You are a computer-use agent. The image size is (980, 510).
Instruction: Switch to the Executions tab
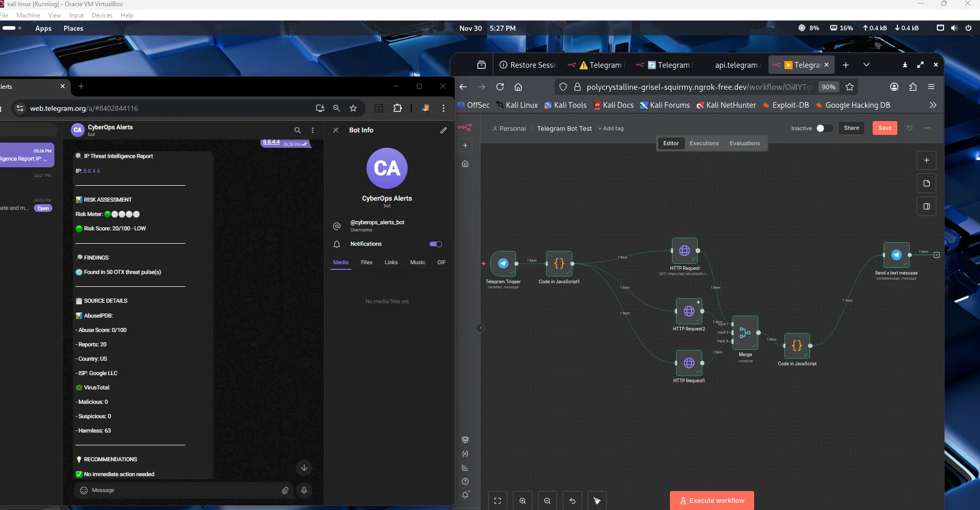704,143
